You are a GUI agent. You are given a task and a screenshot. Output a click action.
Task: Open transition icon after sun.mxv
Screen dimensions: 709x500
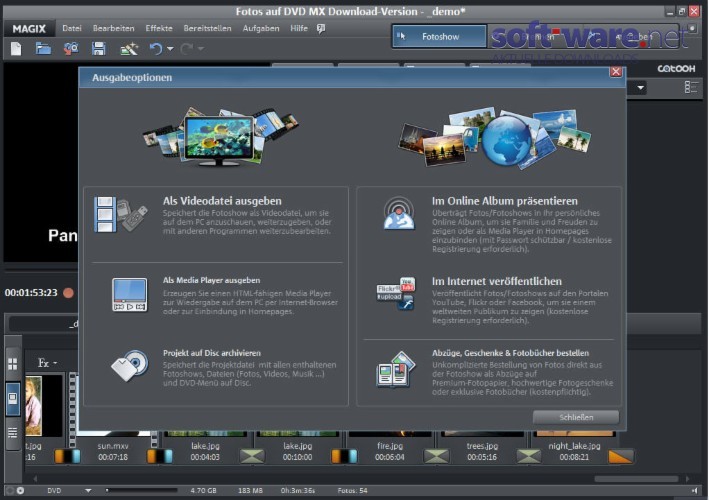[159, 457]
